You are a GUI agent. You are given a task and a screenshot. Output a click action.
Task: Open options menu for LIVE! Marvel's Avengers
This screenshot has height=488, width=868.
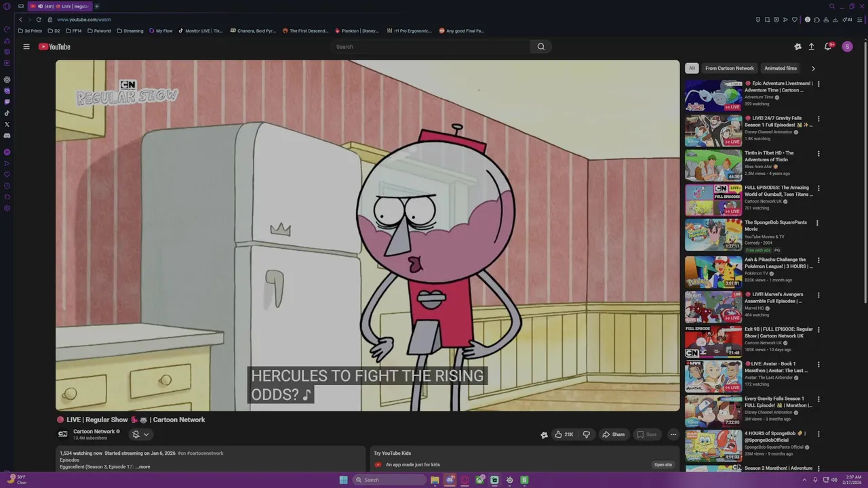point(818,295)
